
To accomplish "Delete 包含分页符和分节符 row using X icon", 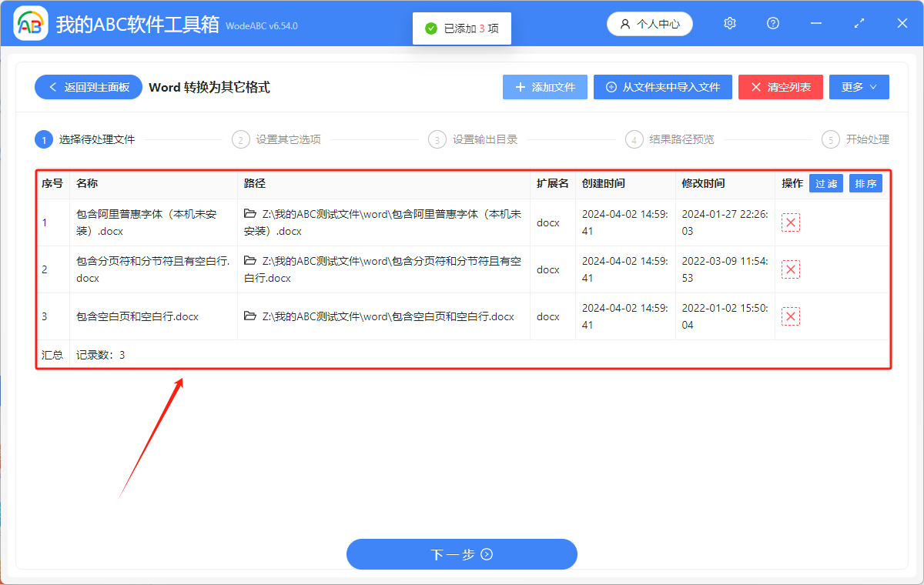I will 791,269.
